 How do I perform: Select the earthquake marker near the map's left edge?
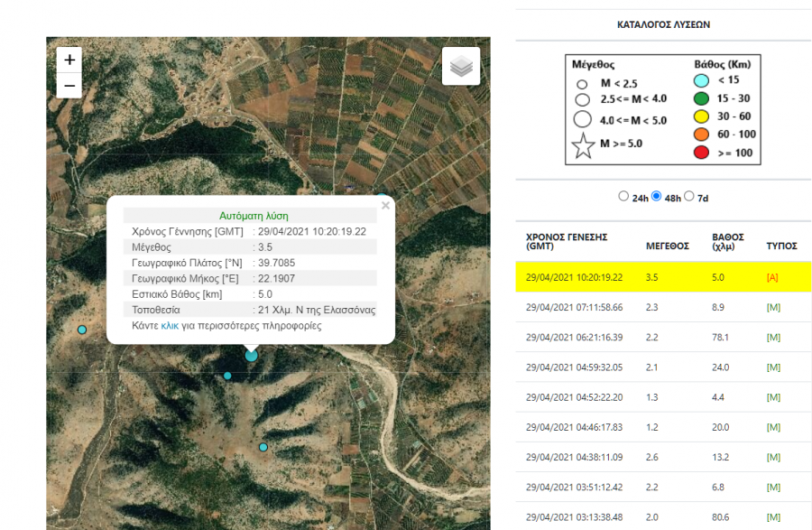click(82, 330)
